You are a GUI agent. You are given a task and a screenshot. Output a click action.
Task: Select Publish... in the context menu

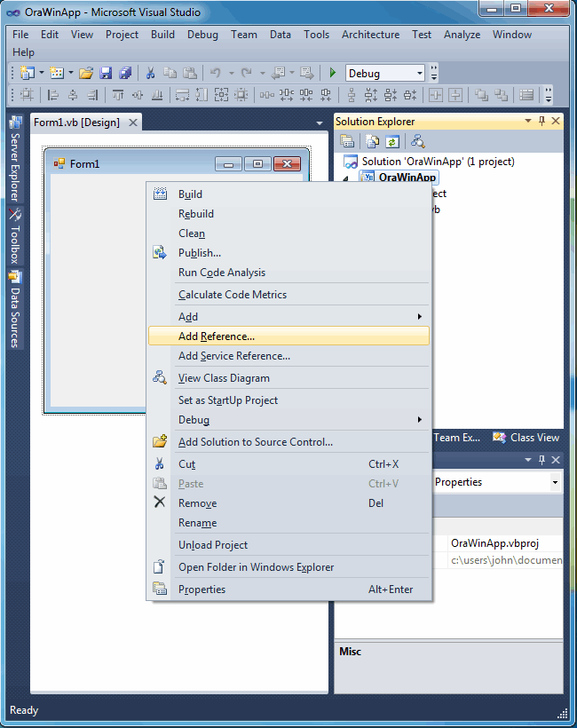[288, 253]
